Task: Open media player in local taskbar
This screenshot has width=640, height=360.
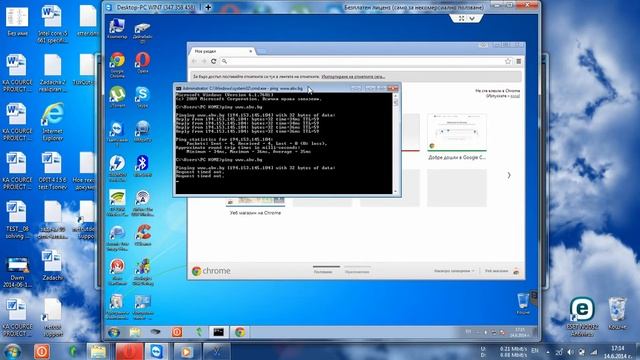Action: [186, 351]
